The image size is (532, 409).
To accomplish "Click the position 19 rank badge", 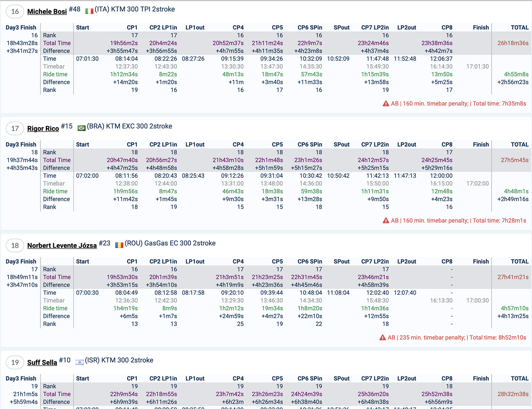I will pos(15,362).
